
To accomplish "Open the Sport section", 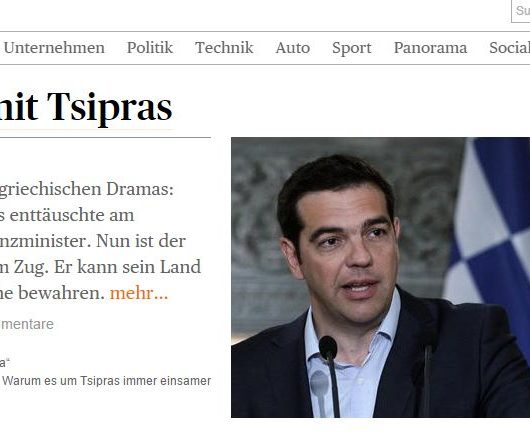I will pyautogui.click(x=352, y=48).
